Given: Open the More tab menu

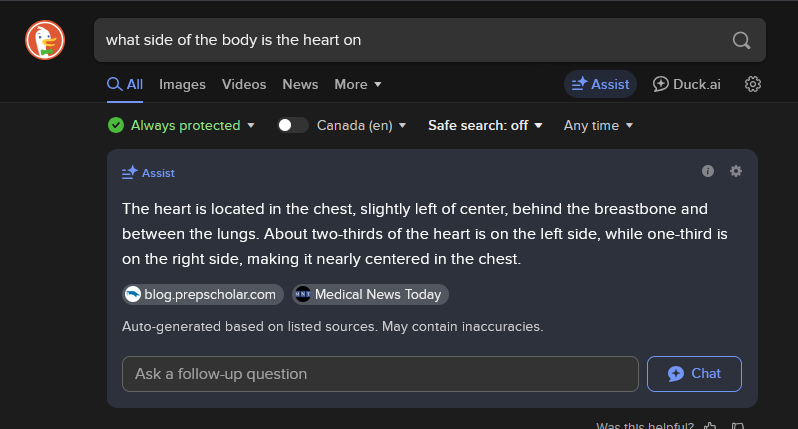Looking at the screenshot, I should coord(358,84).
